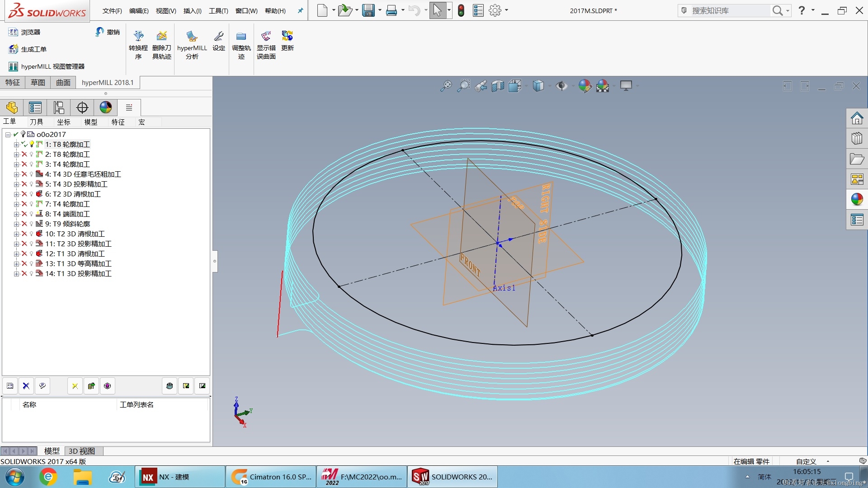Expand job 10: T2 3D 清根加工 node
The image size is (868, 488).
16,234
